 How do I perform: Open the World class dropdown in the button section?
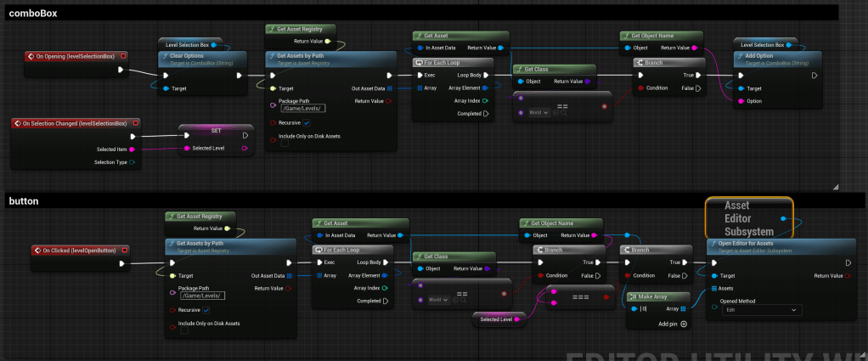438,300
